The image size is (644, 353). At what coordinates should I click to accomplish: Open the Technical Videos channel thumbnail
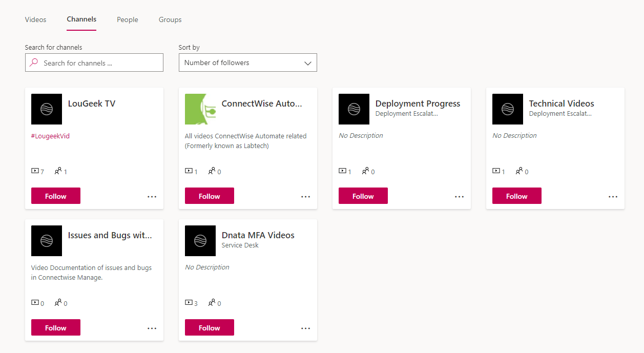point(508,109)
